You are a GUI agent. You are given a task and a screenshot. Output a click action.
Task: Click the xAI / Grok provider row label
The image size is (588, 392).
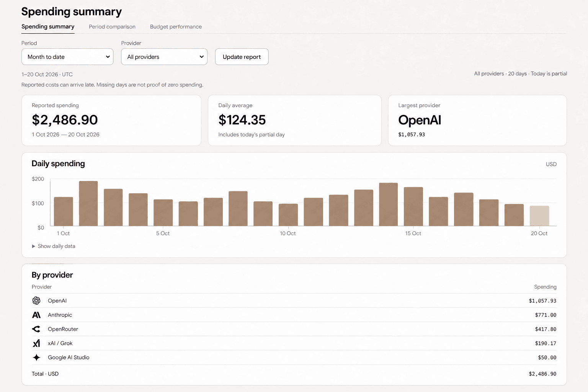(x=60, y=343)
